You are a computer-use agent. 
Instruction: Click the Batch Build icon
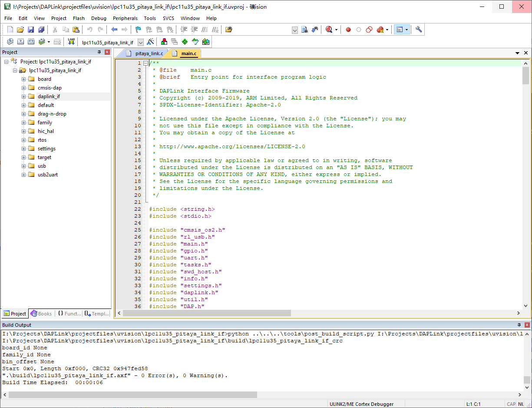pos(42,42)
